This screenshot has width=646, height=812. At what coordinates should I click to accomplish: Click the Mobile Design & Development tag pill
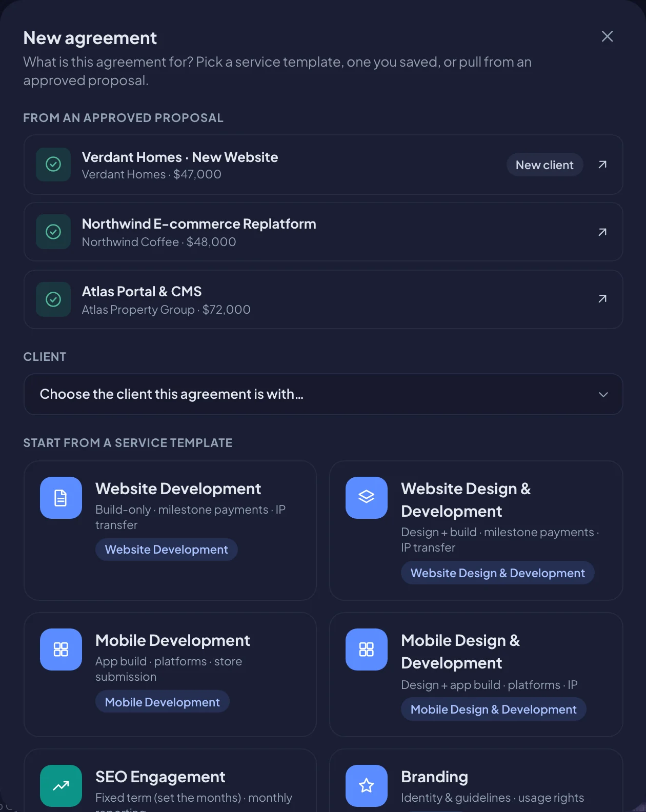493,709
